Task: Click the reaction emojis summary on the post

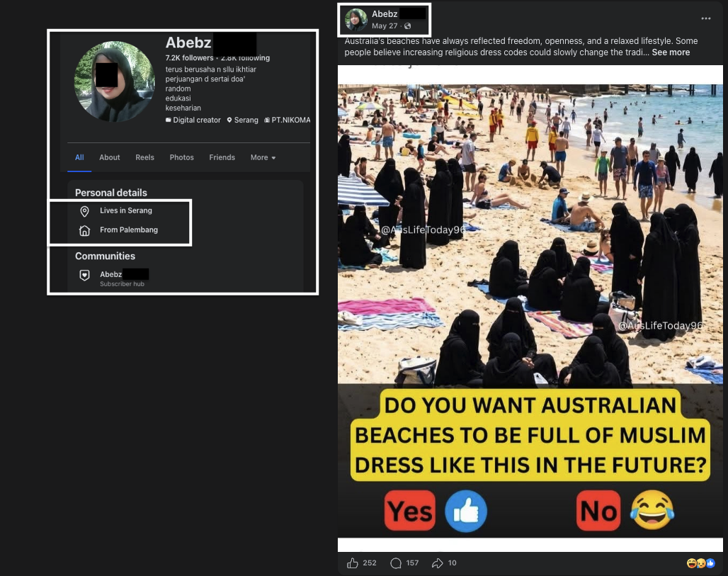Action: click(x=700, y=563)
